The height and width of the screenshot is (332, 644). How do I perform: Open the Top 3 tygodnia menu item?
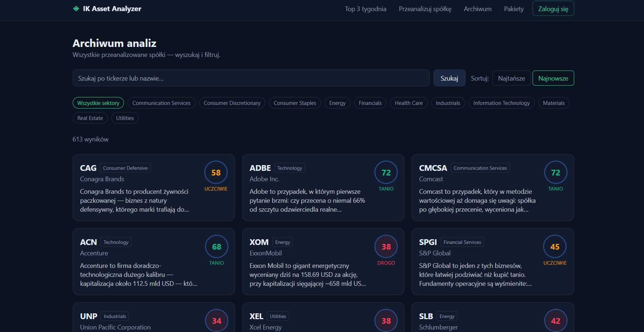[366, 9]
